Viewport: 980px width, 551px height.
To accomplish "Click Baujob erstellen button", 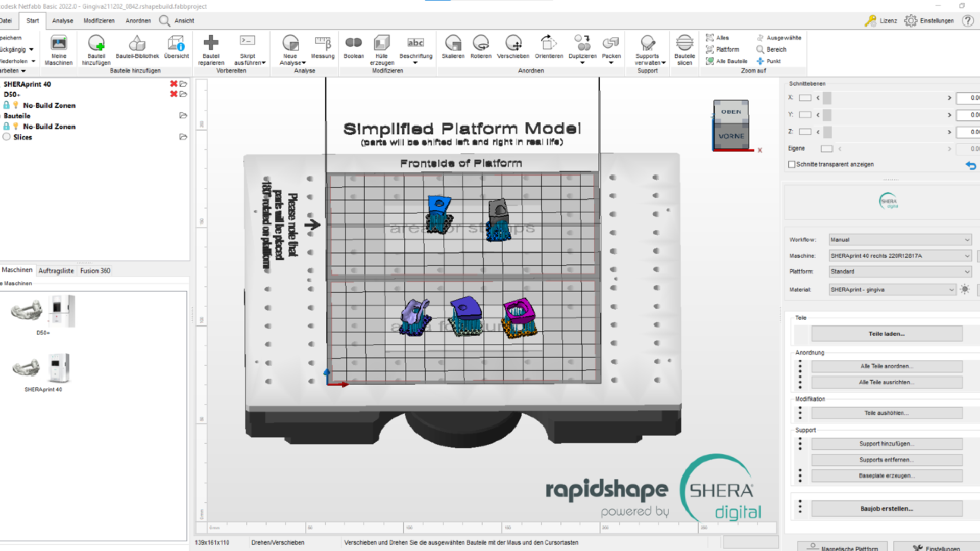I will [x=887, y=509].
